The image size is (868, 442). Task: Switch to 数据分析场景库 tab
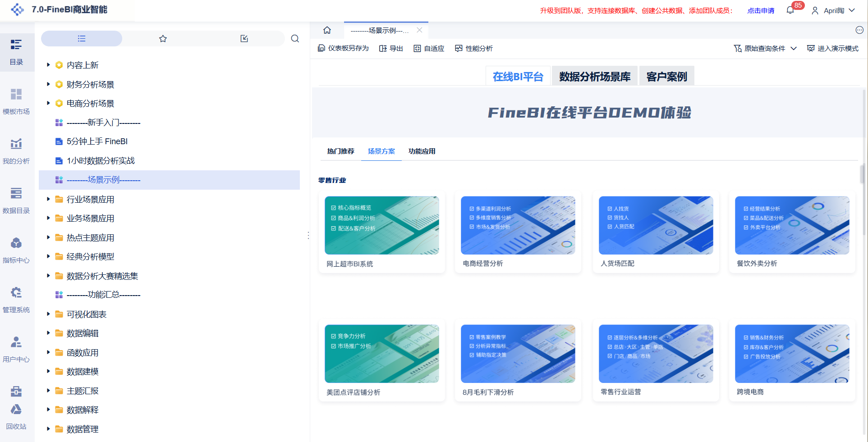(x=595, y=76)
